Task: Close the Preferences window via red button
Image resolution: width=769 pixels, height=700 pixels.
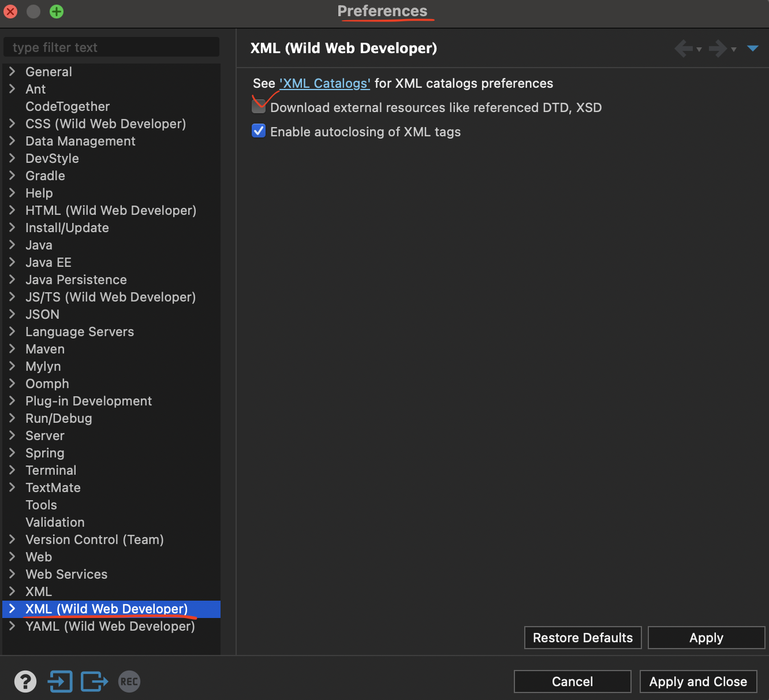Action: (10, 12)
